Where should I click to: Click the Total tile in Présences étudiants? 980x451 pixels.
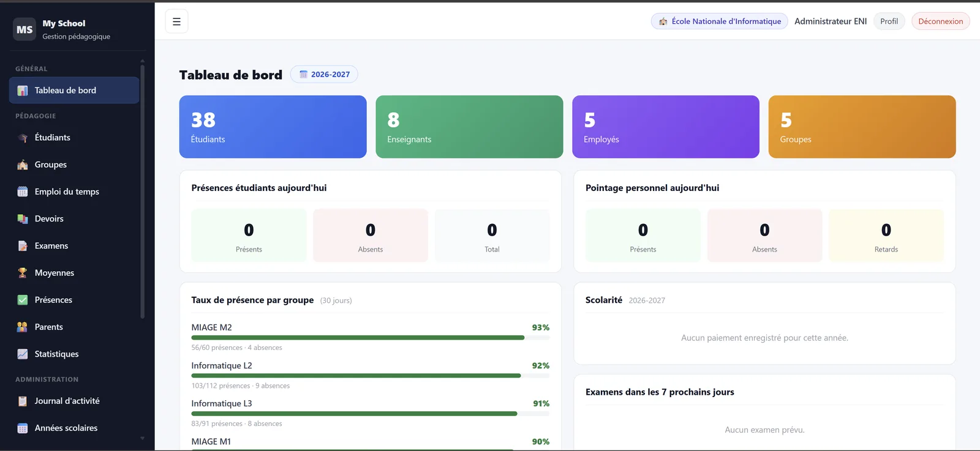492,236
